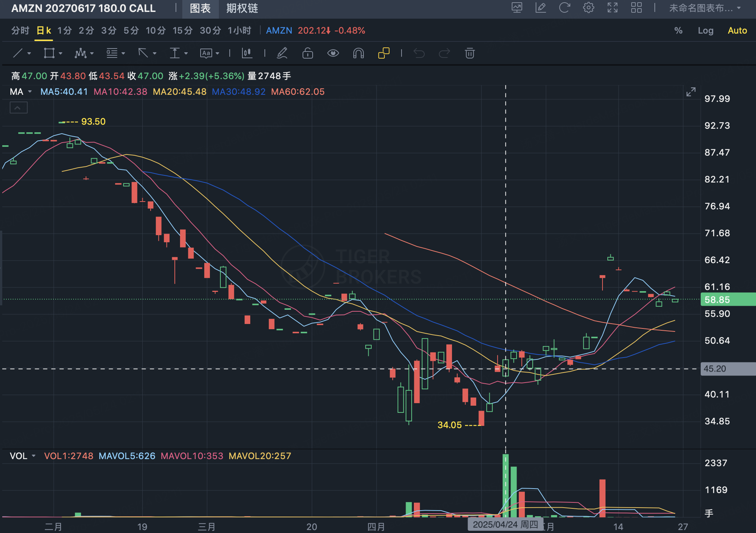Viewport: 756px width, 533px height.
Task: Toggle Auto scale mode
Action: pyautogui.click(x=737, y=31)
